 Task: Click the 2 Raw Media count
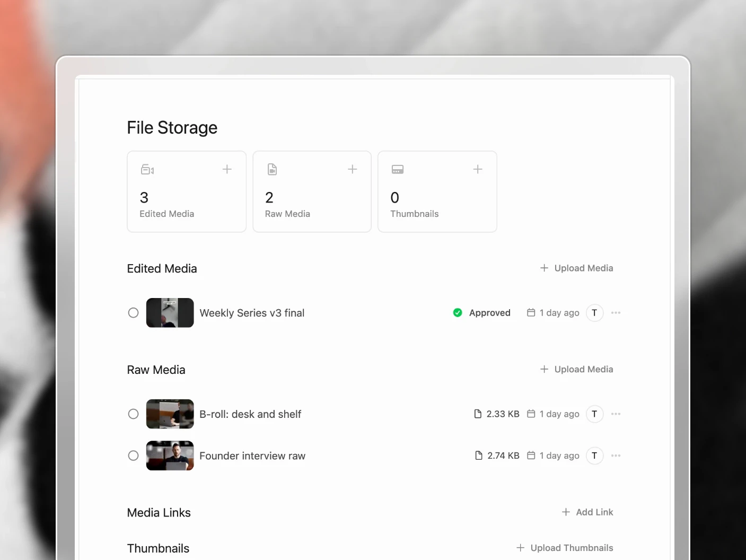[269, 198]
